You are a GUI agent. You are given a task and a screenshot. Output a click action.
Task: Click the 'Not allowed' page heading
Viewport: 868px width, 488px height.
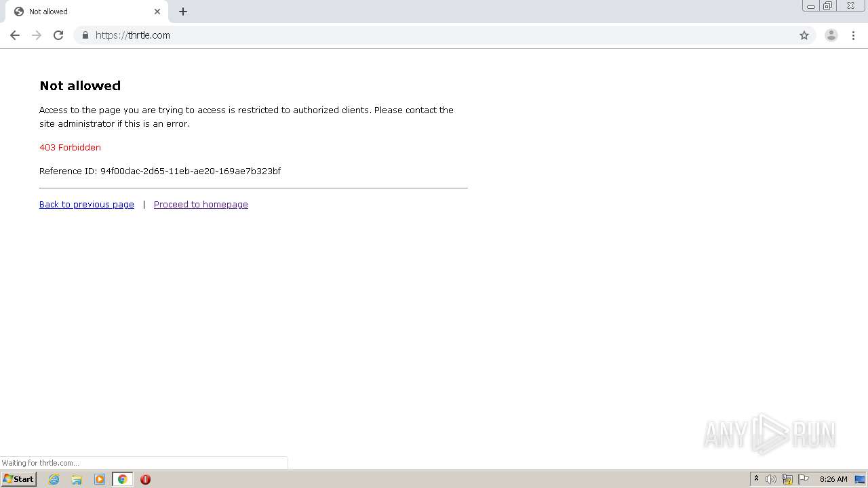coord(80,86)
